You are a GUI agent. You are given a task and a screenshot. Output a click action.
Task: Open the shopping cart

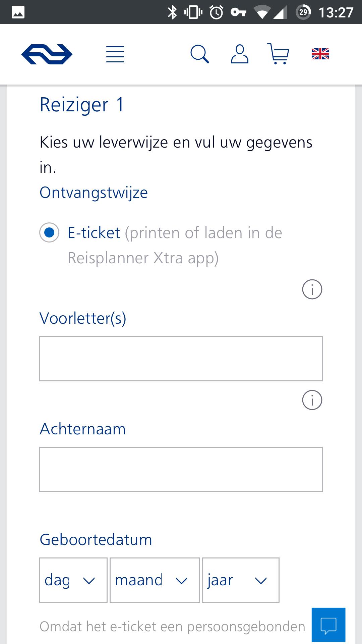point(278,54)
